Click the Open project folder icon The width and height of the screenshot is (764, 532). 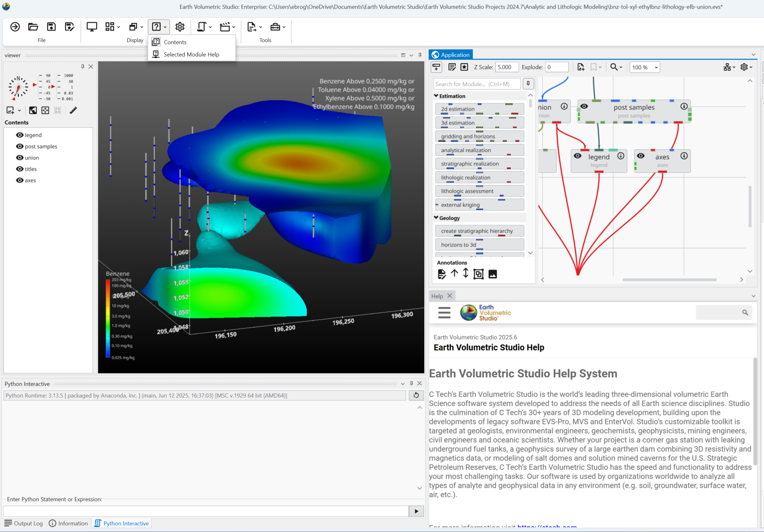(33, 27)
